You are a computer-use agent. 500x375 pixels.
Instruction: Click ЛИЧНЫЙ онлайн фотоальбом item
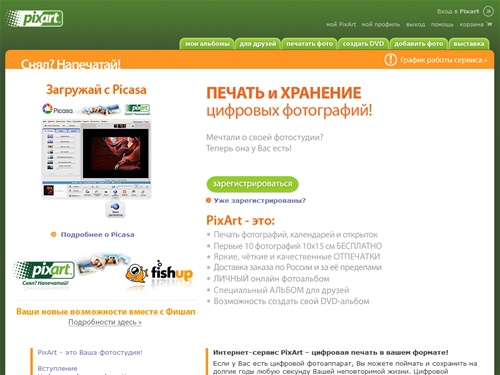[271, 279]
